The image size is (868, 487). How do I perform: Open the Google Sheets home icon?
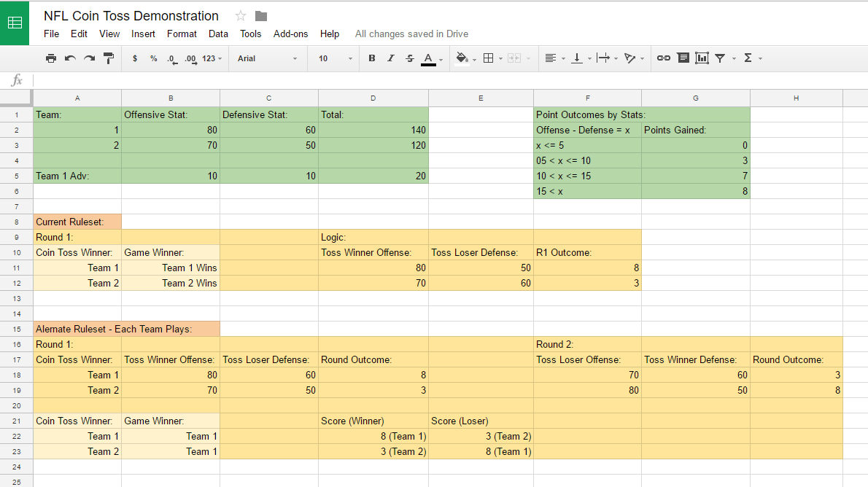pyautogui.click(x=15, y=23)
